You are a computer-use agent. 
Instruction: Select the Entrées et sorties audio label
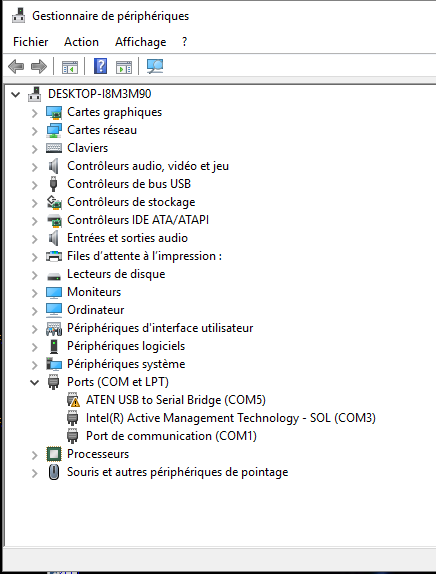127,238
